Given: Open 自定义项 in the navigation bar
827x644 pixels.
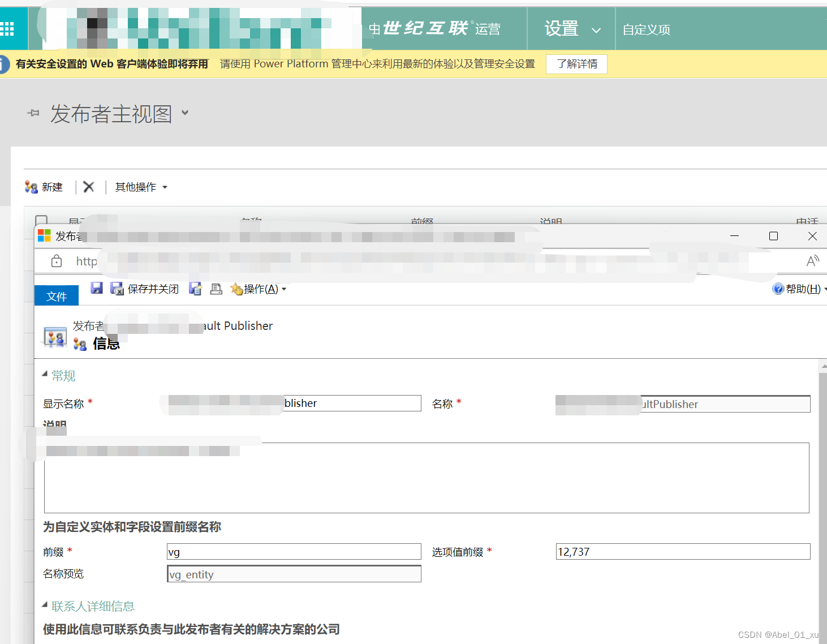Looking at the screenshot, I should point(647,29).
